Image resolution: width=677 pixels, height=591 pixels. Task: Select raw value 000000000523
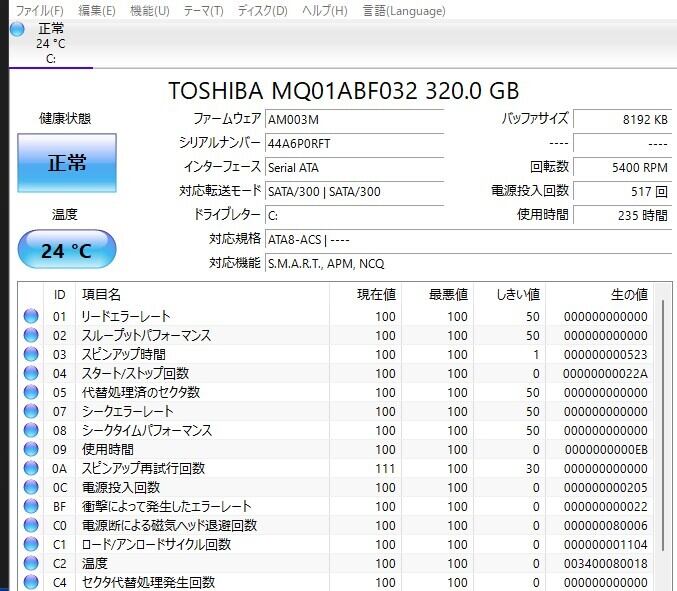click(x=605, y=354)
